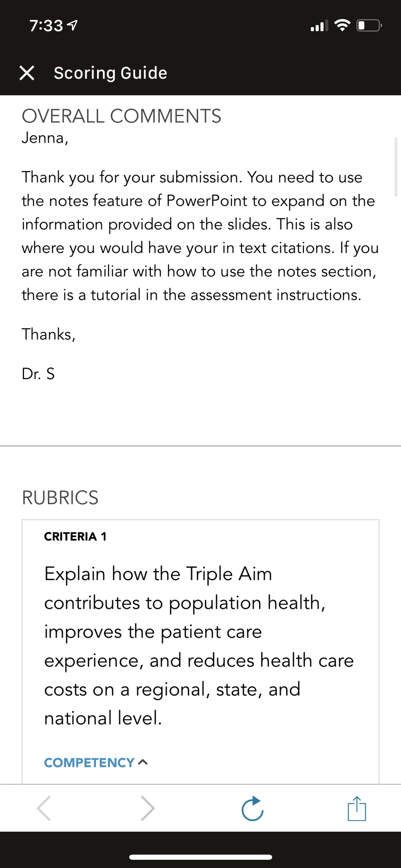Close the Scoring Guide with the X icon
This screenshot has width=401, height=868.
coord(27,73)
